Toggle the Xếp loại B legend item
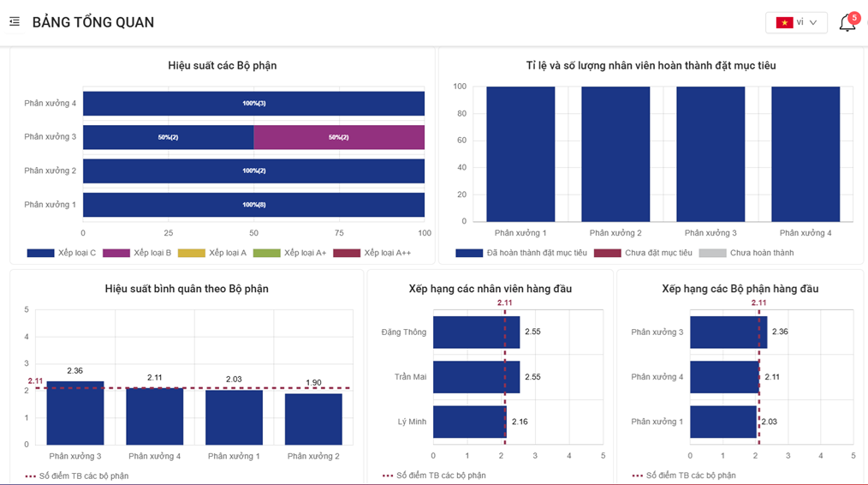Viewport: 868px width, 485px height. tap(137, 253)
